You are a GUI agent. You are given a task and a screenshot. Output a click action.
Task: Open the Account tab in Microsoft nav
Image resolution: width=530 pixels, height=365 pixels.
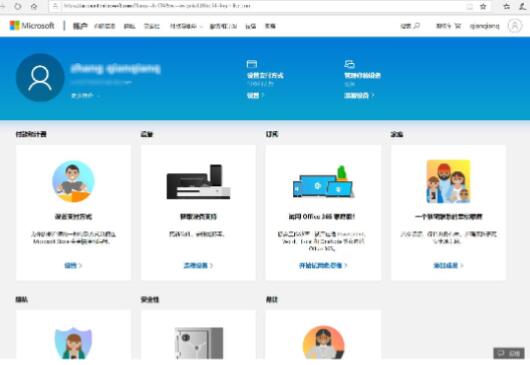80,26
